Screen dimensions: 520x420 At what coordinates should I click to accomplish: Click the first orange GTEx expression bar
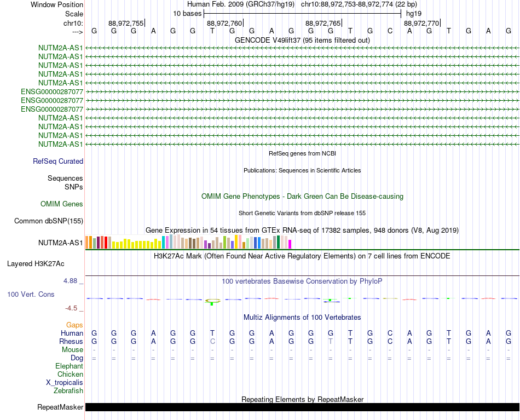87,242
